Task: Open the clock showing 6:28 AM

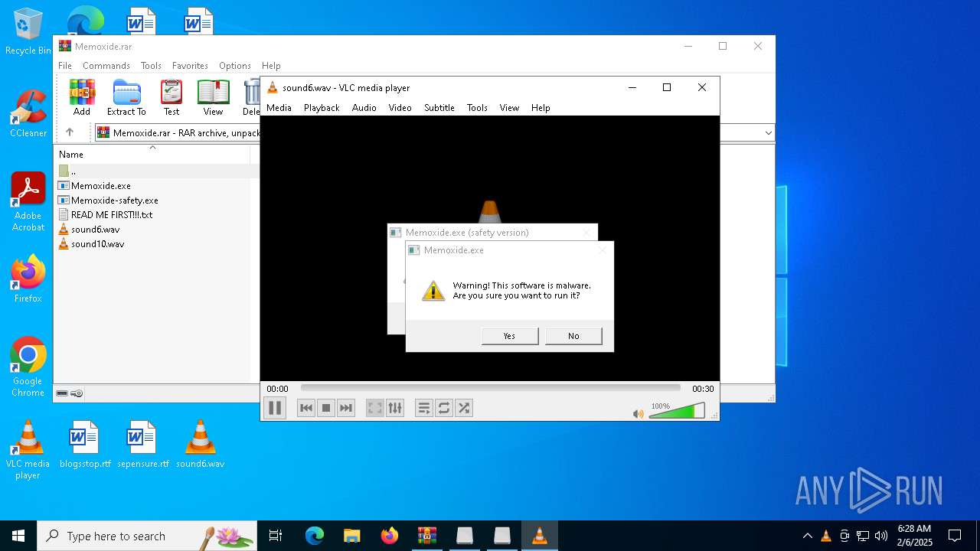Action: tap(915, 536)
